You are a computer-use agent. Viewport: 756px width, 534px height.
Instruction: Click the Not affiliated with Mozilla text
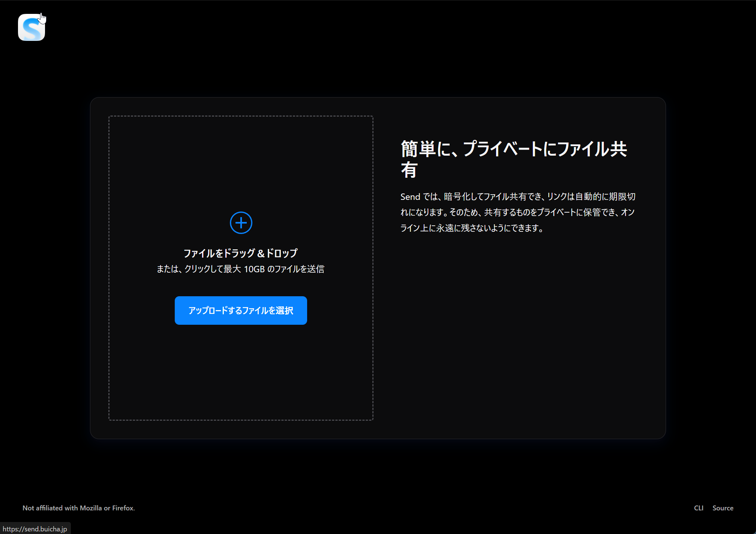[79, 508]
